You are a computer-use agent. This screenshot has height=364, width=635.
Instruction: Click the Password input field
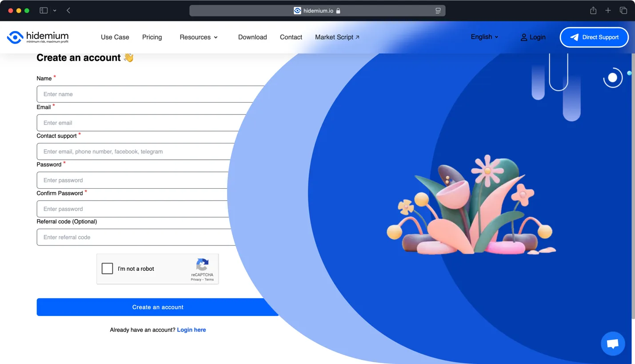[132, 180]
